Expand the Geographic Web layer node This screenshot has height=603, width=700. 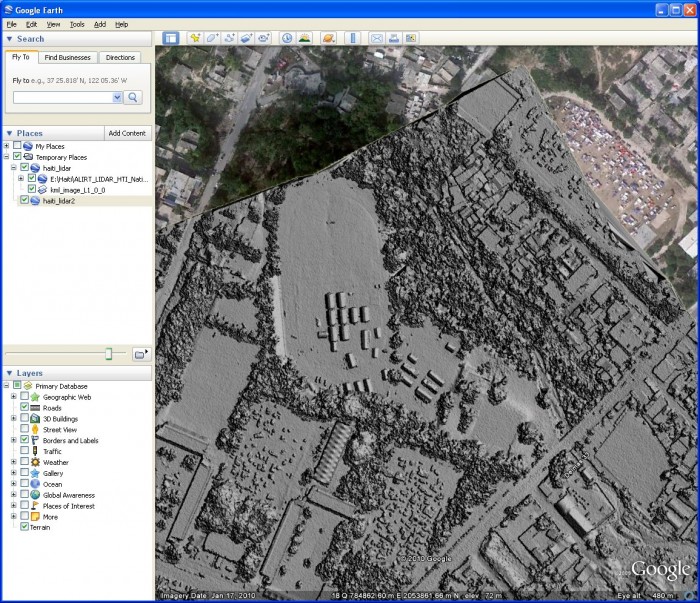(14, 396)
